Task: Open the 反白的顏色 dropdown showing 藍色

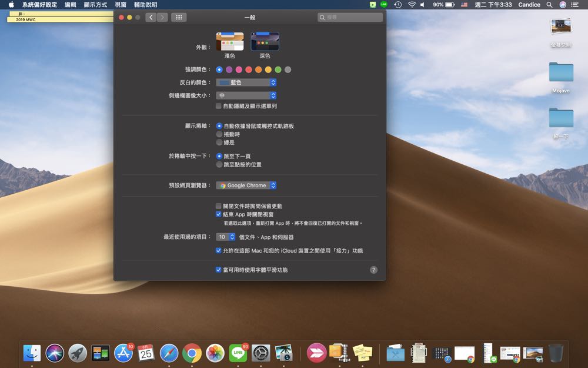Action: (246, 82)
